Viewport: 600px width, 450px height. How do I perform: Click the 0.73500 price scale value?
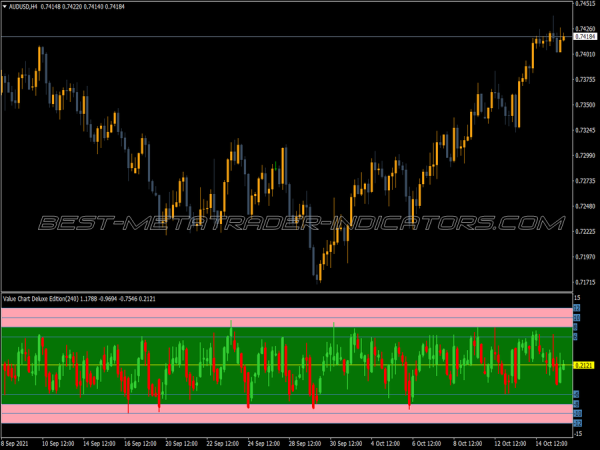tap(585, 105)
